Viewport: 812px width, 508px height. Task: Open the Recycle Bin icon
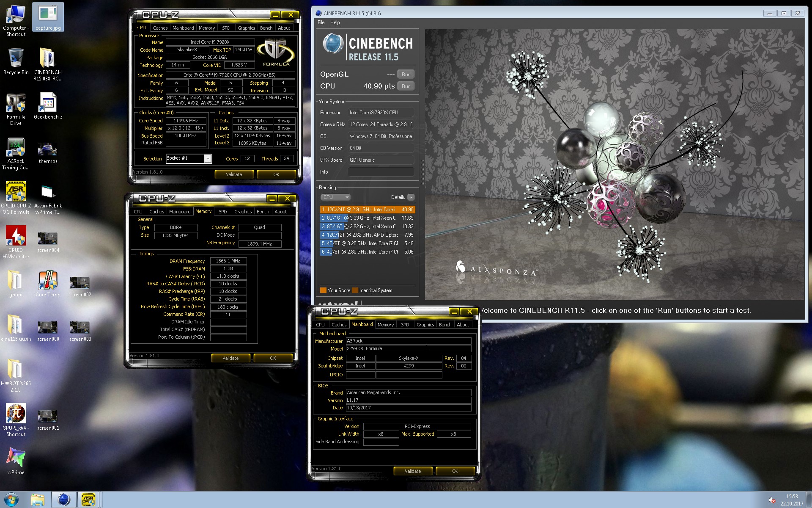pyautogui.click(x=16, y=62)
